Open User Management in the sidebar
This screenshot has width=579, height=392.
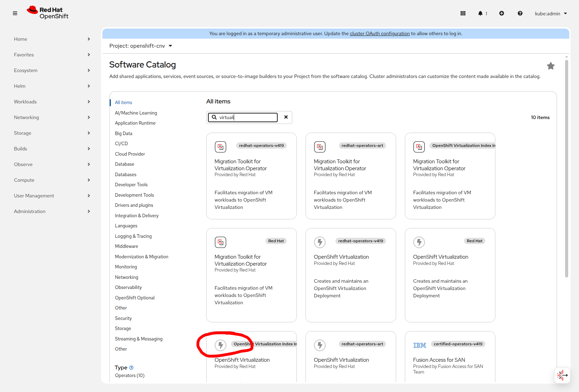coord(52,196)
